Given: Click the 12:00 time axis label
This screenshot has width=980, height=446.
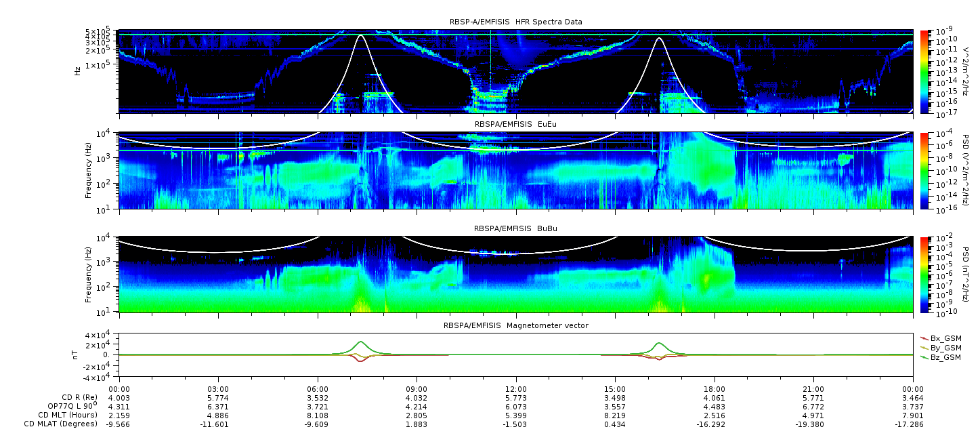Looking at the screenshot, I should (516, 388).
